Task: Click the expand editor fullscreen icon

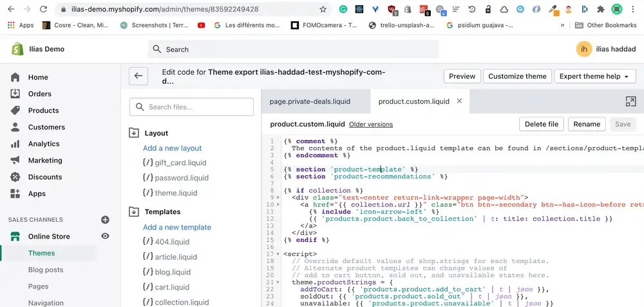Action: pos(630,101)
